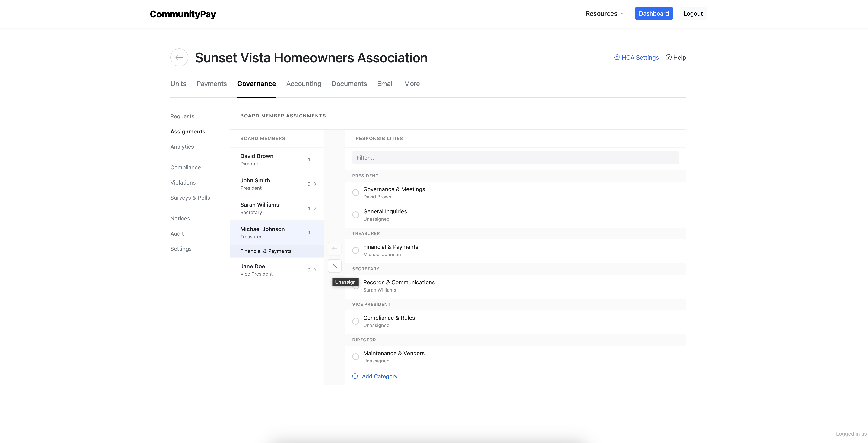Click the plus icon beside Add Category
The height and width of the screenshot is (443, 868).
(355, 376)
